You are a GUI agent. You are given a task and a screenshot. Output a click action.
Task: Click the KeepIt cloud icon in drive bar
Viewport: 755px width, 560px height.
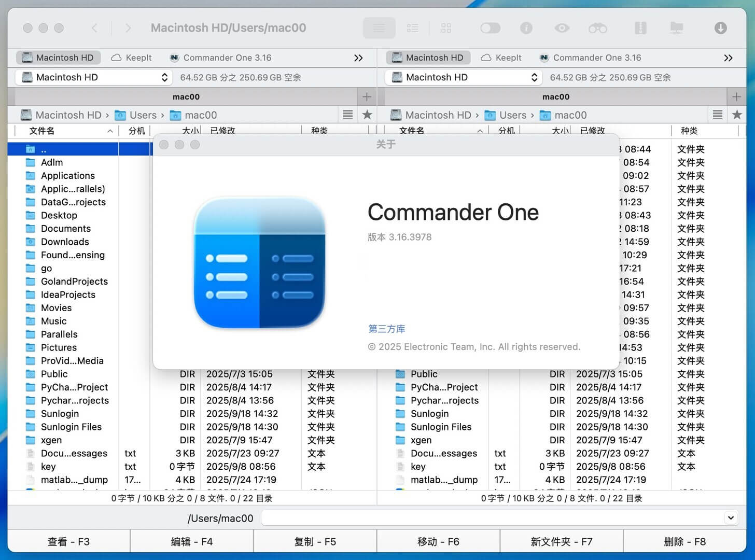pos(115,58)
